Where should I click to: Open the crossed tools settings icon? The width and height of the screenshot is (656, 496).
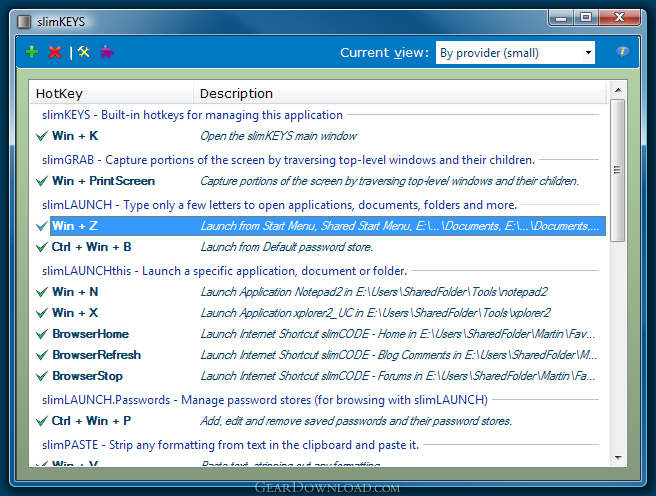click(x=84, y=52)
